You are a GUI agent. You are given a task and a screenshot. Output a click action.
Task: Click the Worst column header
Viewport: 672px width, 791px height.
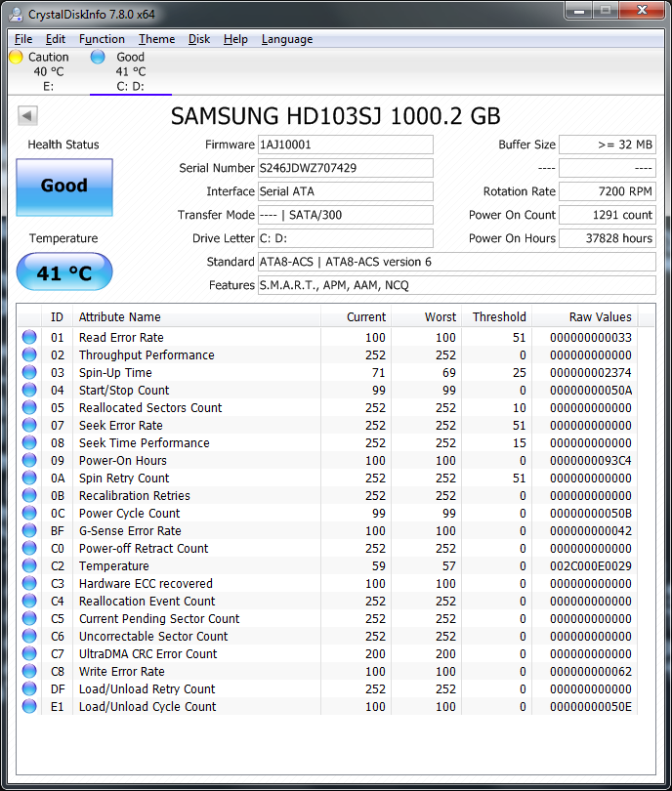tap(426, 316)
